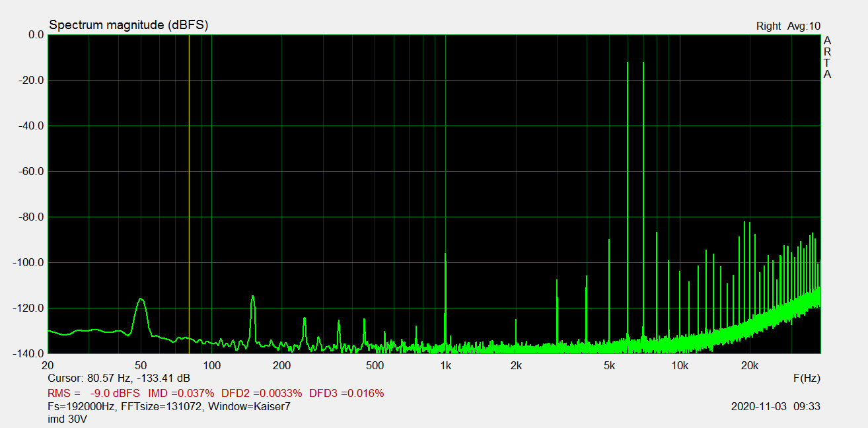Click the '10k' frequency axis label
This screenshot has width=868, height=428.
[x=680, y=366]
